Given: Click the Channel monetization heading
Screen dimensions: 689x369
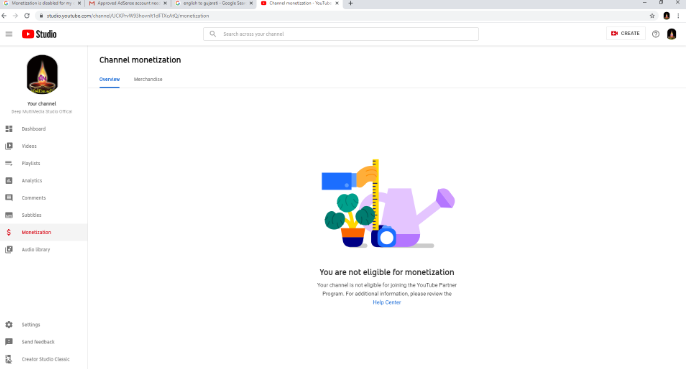Looking at the screenshot, I should 140,60.
